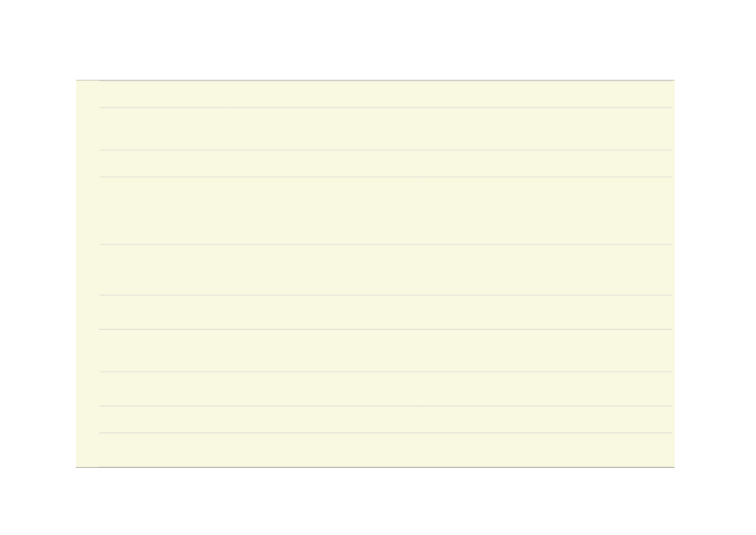Select the ninth blank row from top
Viewport: 756px width, 535px height.
click(385, 420)
